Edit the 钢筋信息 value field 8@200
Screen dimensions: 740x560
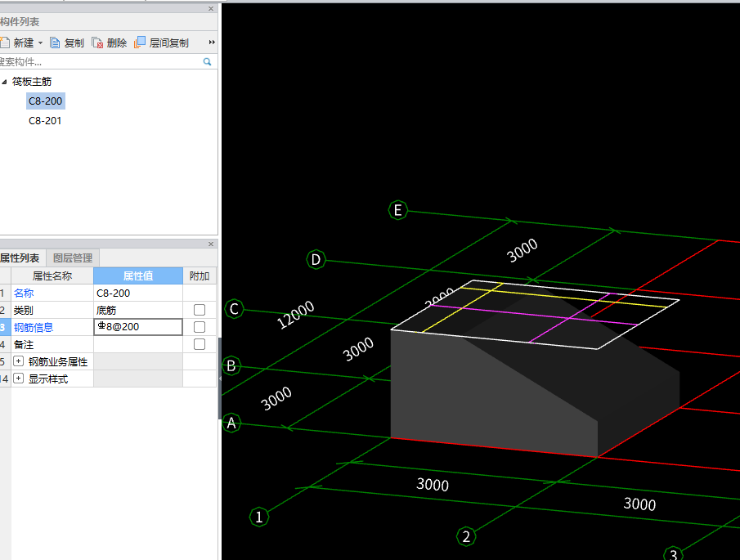(138, 327)
